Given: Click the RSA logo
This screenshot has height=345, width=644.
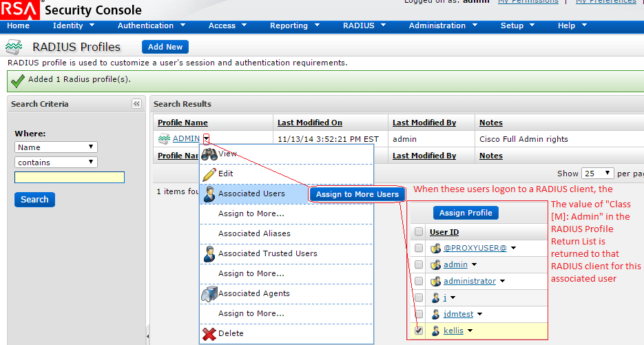Looking at the screenshot, I should [20, 10].
